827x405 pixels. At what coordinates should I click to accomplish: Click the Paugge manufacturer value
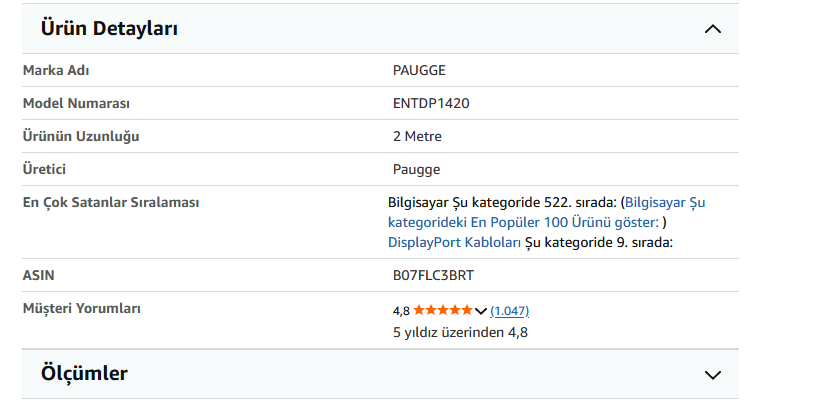tap(416, 170)
